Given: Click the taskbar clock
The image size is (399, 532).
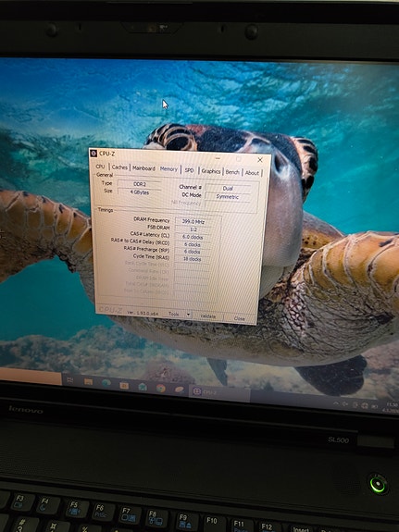Looking at the screenshot, I should (x=392, y=408).
